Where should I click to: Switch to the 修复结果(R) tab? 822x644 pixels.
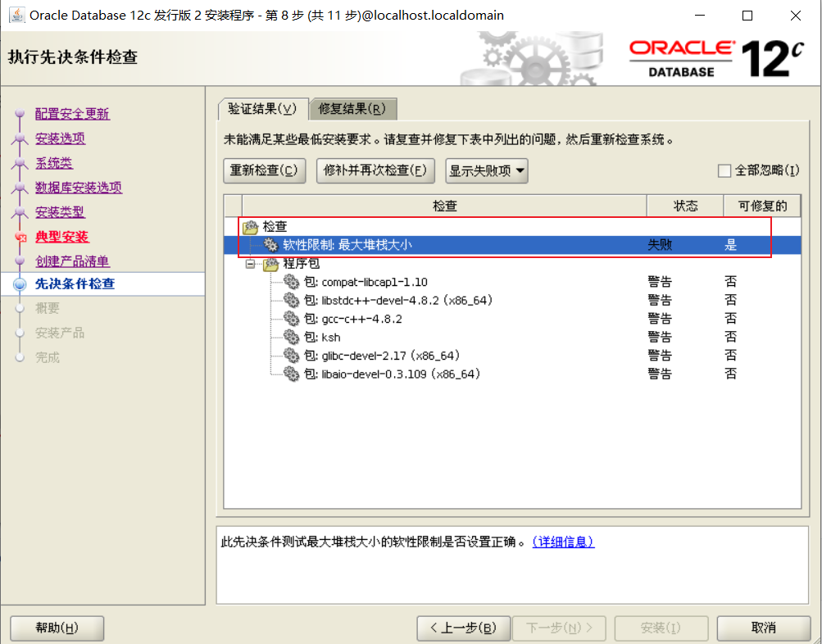click(x=352, y=109)
